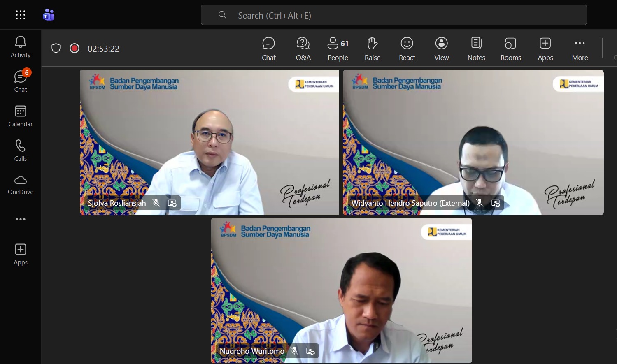Screen dimensions: 617x364
Task: Click the search box in Teams
Action: 393,15
